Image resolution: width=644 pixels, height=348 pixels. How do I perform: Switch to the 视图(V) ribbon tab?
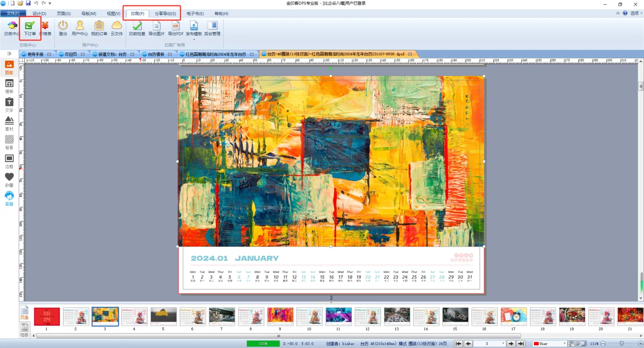pos(114,14)
